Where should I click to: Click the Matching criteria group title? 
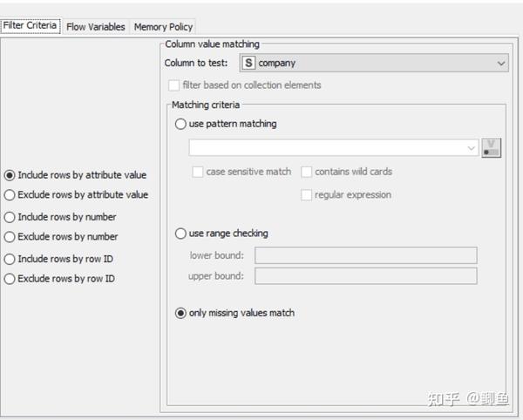[x=206, y=105]
